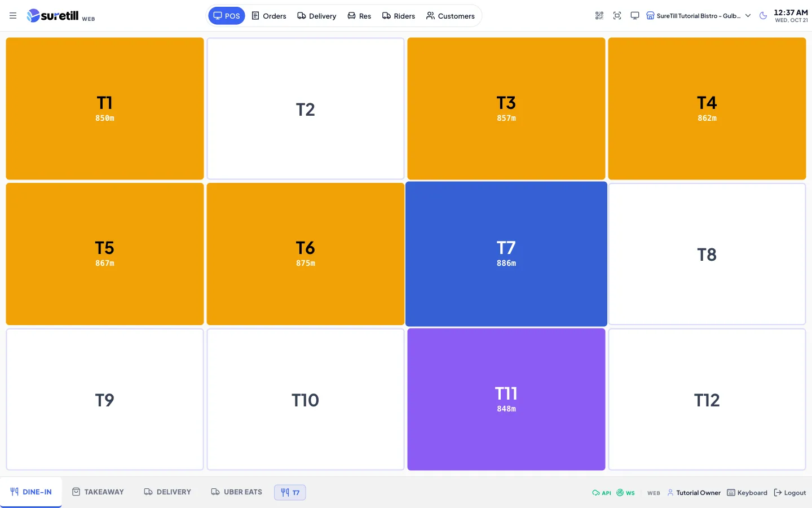Click the 12:37 AM clock display
Image resolution: width=812 pixels, height=508 pixels.
(x=791, y=12)
